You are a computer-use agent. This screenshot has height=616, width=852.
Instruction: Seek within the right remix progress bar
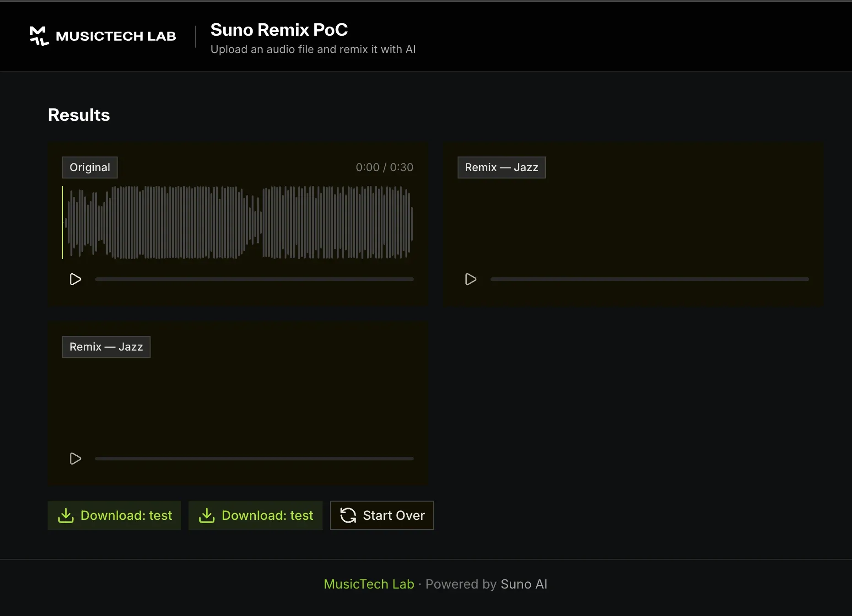649,279
